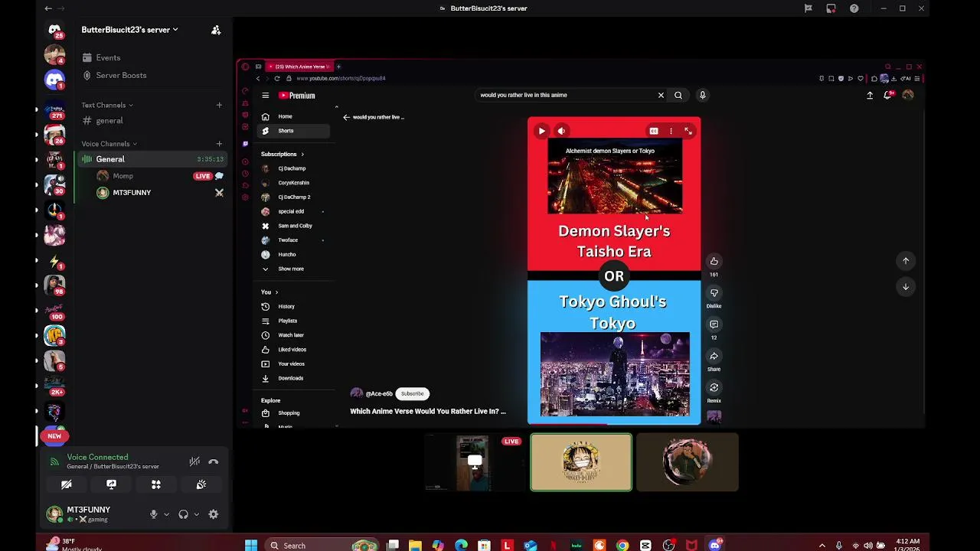Open ButterBisucit23's server dropdown menu

pyautogui.click(x=130, y=30)
